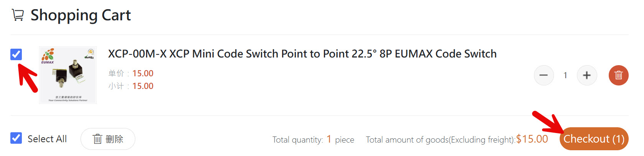This screenshot has width=644, height=156.
Task: Open the XCP-00M-X Mini Code Switch product title
Action: click(x=302, y=54)
